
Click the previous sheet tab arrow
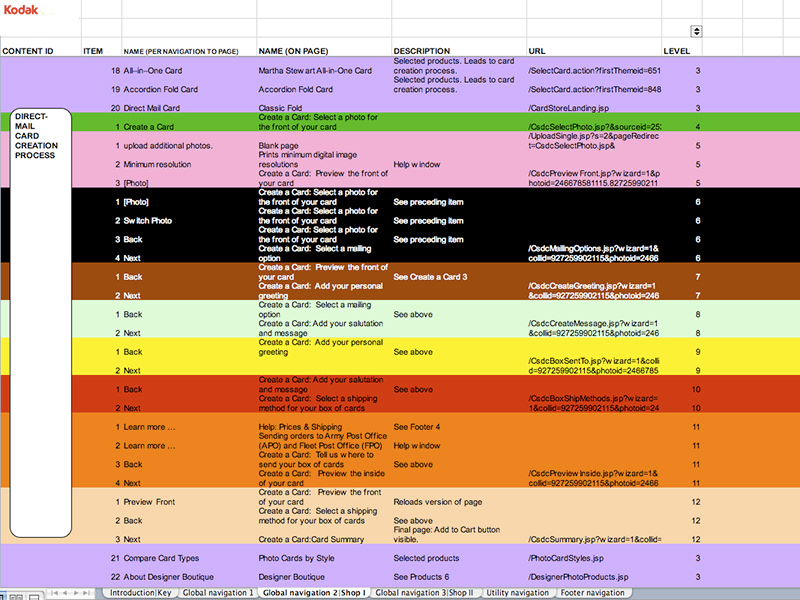pos(65,593)
